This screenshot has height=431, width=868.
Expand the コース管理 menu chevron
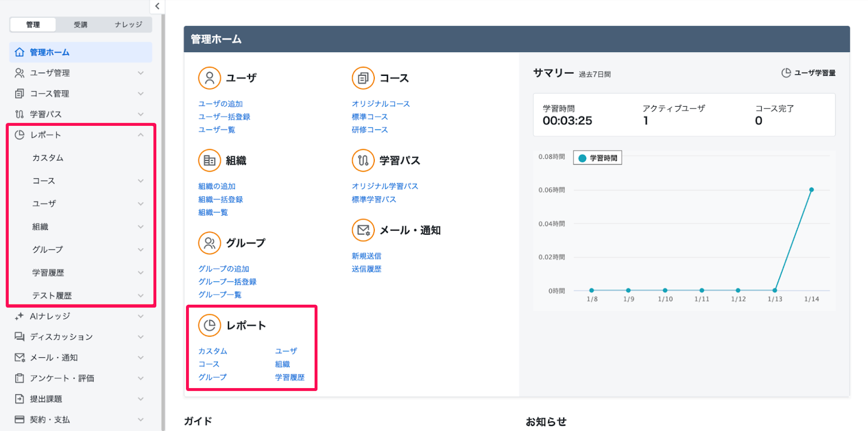(x=141, y=93)
